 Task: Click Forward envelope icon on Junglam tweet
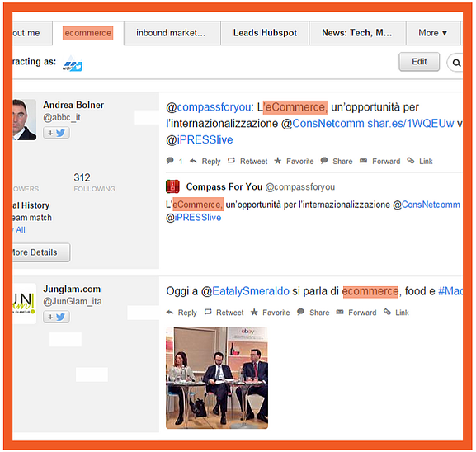[x=340, y=312]
